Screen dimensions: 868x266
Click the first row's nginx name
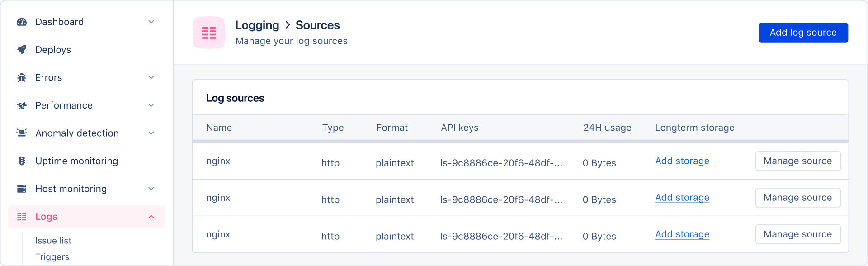[x=218, y=161]
